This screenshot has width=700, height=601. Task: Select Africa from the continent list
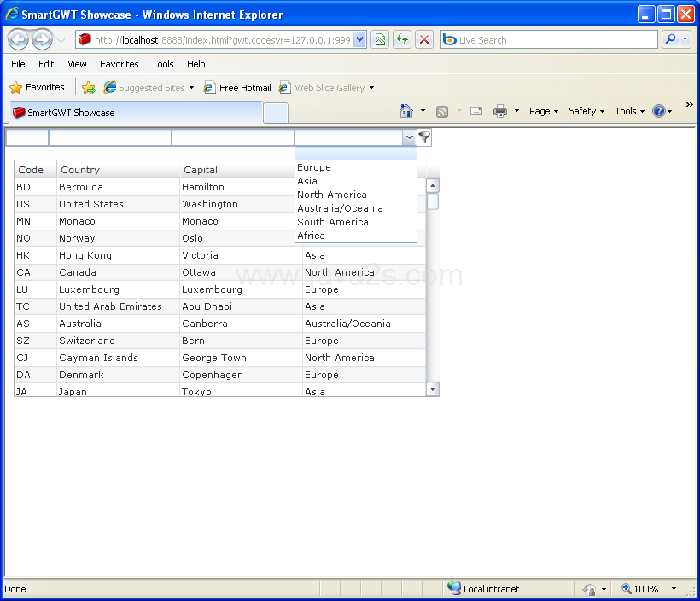click(356, 236)
